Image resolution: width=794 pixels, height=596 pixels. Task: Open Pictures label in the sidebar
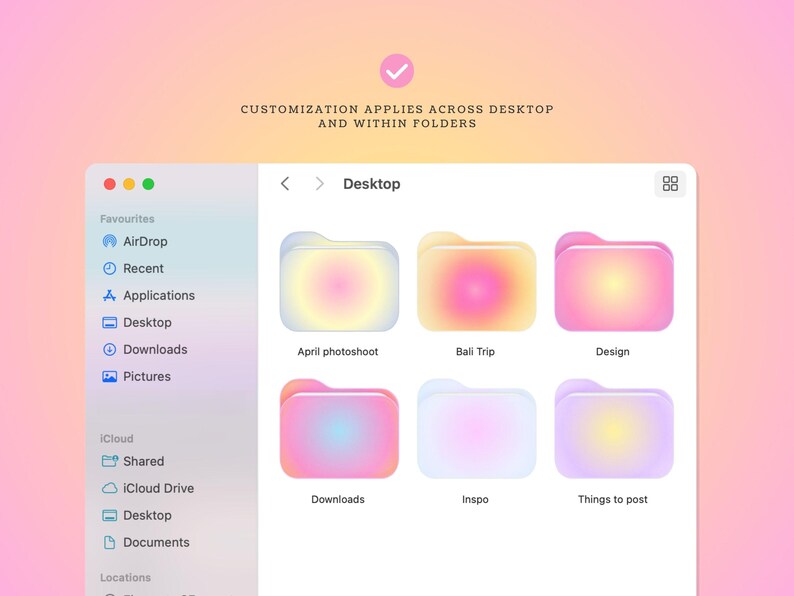[147, 376]
